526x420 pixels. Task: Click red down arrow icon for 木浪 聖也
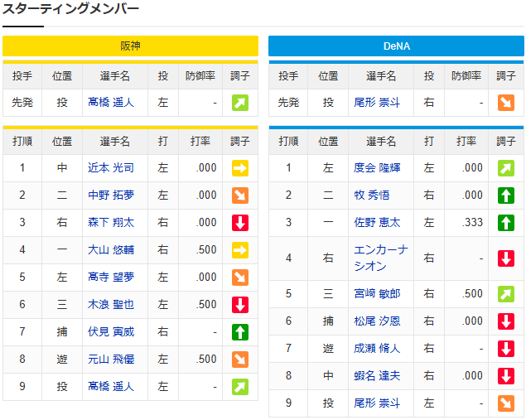pos(240,305)
